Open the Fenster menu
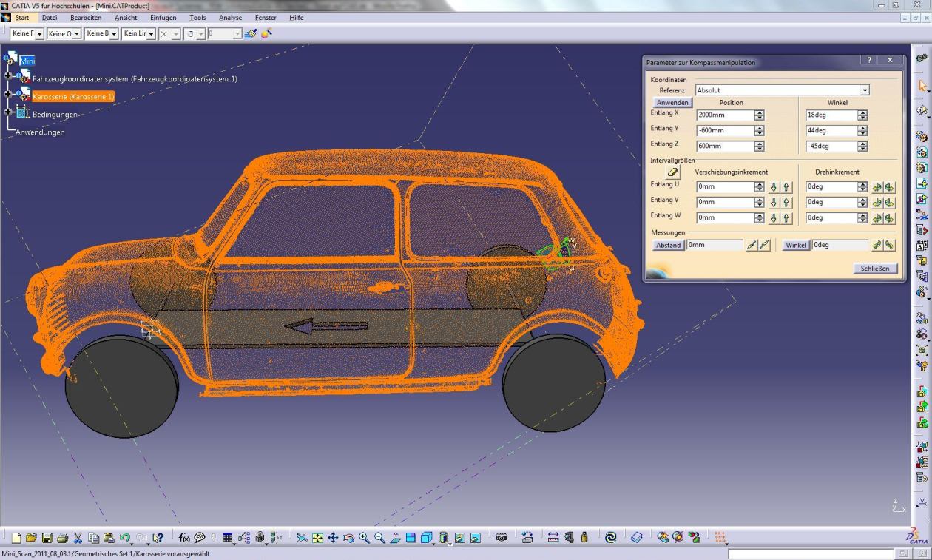This screenshot has width=932, height=560. pos(266,18)
